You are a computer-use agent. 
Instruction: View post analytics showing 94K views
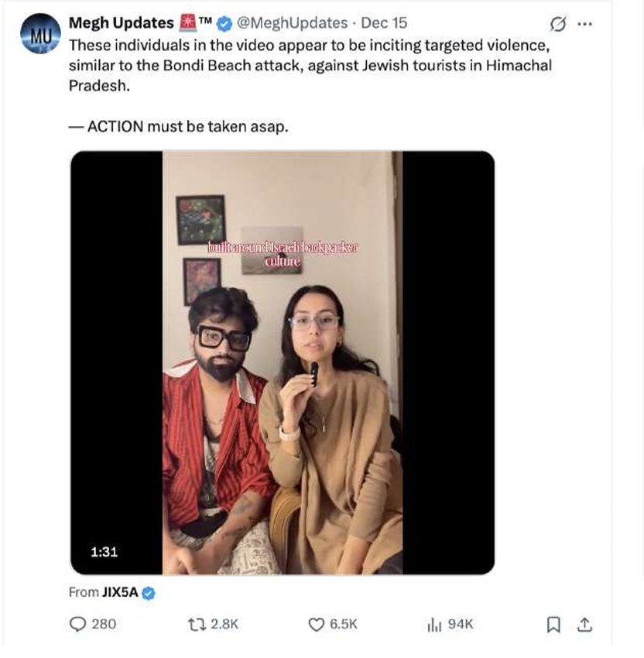434,625
